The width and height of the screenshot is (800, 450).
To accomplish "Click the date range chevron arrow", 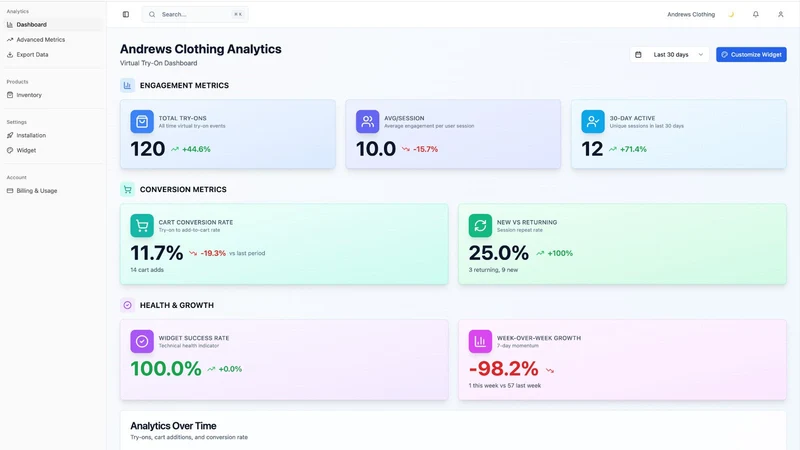I will 701,55.
